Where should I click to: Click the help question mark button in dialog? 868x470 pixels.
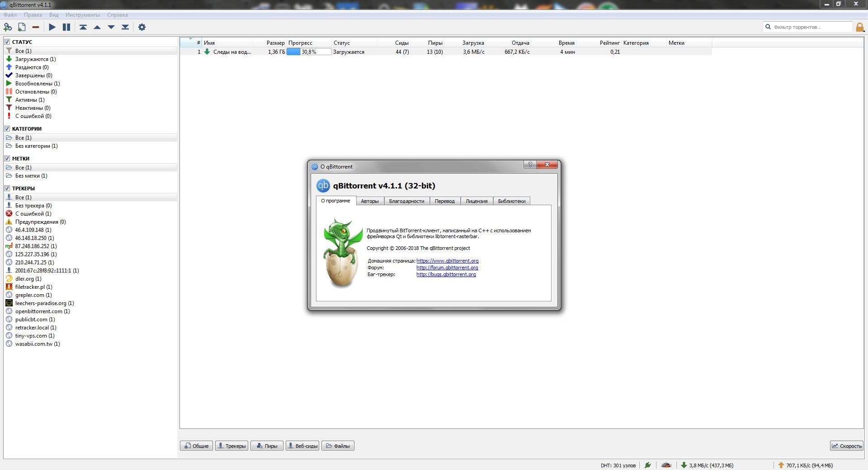click(x=530, y=164)
